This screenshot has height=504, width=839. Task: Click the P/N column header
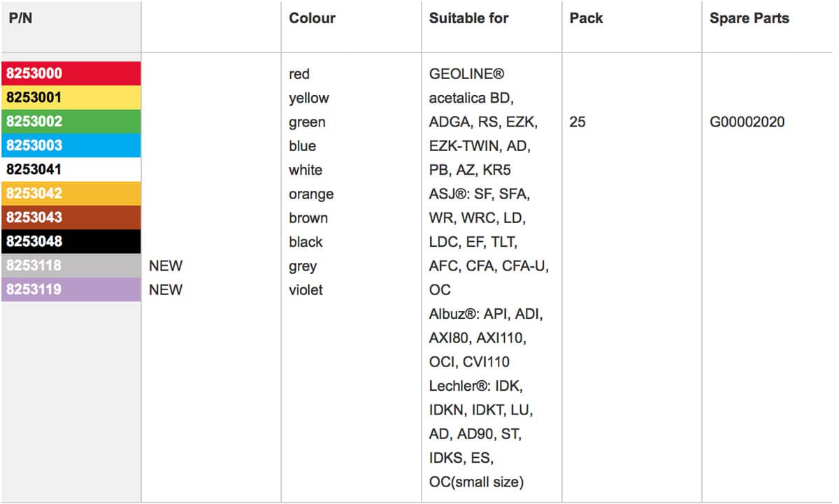point(20,19)
